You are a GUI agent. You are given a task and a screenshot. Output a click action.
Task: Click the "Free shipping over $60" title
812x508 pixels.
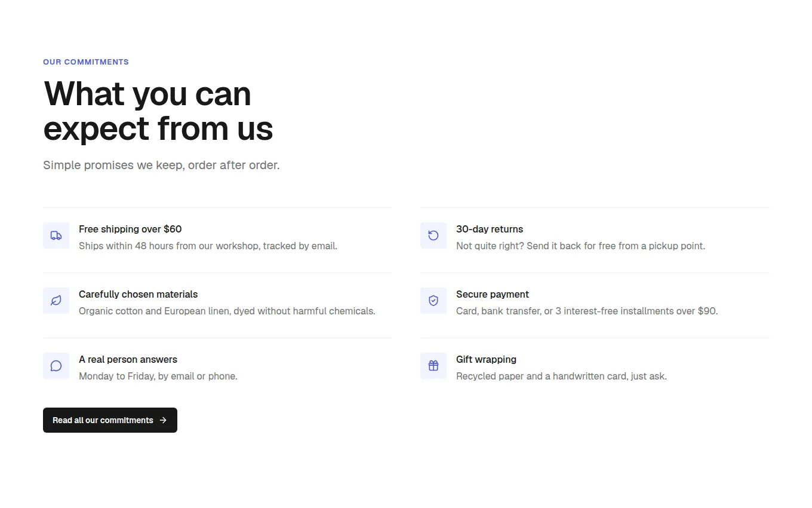click(x=130, y=229)
